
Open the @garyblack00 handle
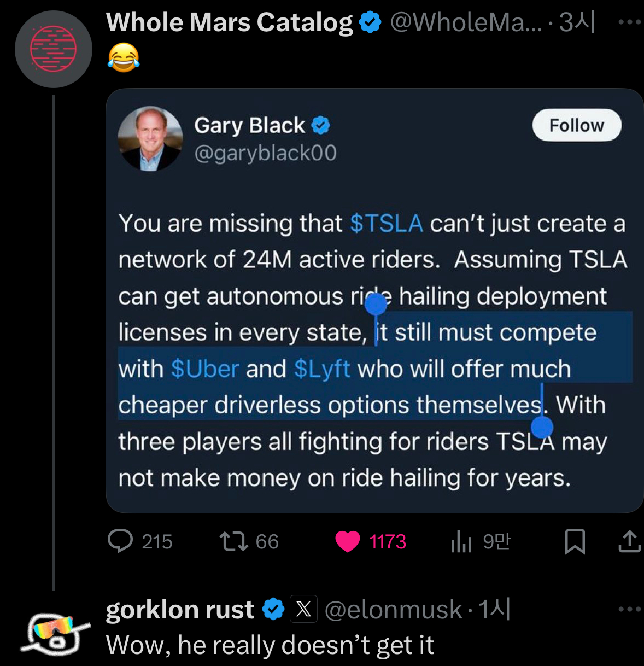(266, 153)
